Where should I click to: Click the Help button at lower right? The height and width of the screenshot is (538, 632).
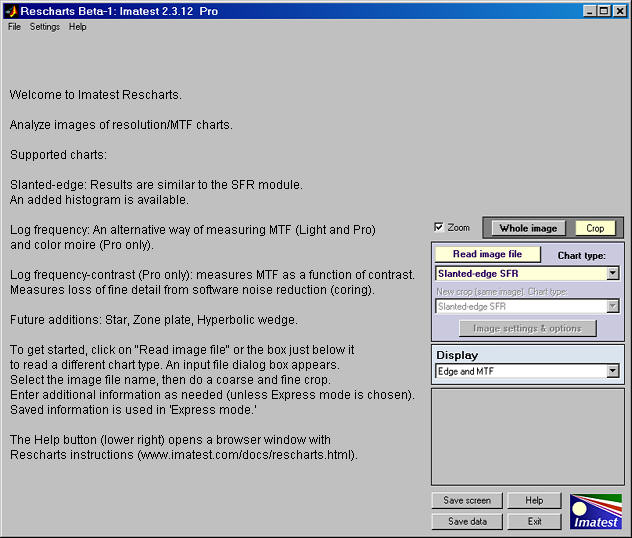tap(534, 501)
